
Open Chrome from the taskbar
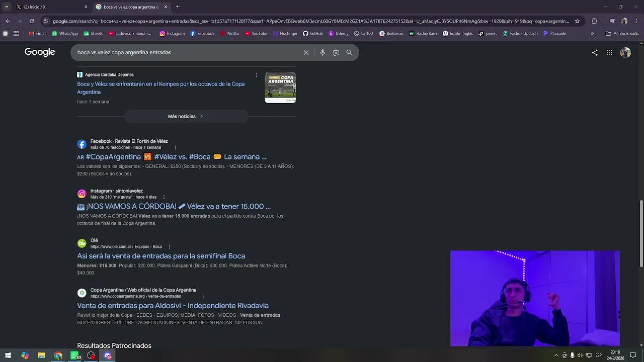pos(58,355)
